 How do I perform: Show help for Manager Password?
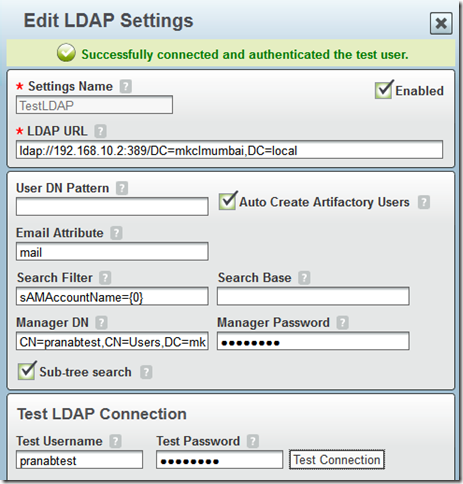[342, 323]
